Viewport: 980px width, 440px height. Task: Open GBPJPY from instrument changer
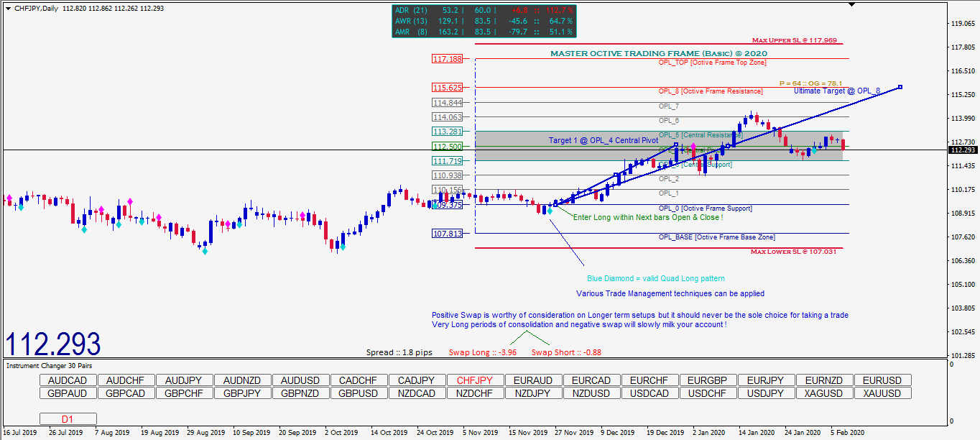243,393
